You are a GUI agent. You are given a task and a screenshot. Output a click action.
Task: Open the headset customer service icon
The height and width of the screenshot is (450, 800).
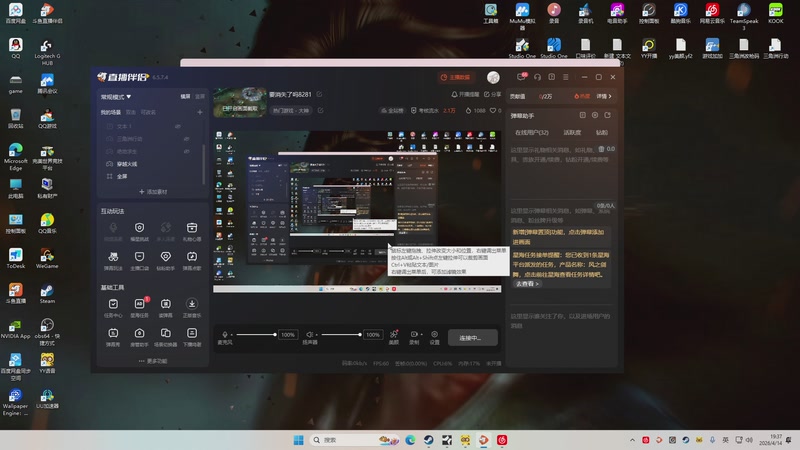coord(537,77)
